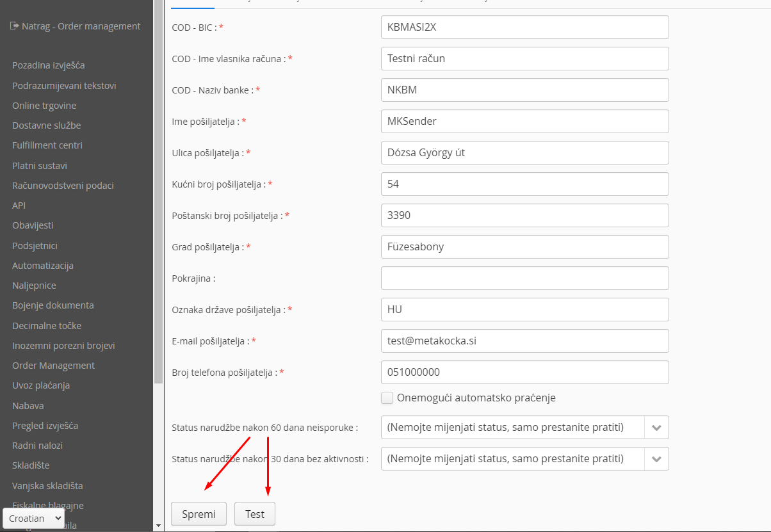
Task: Focus the empty Pokrajina field
Action: tap(525, 278)
